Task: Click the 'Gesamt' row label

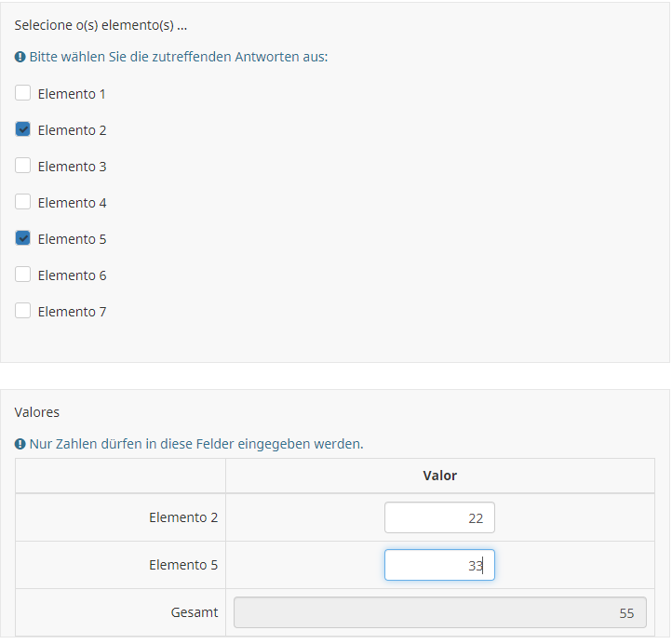Action: 195,612
